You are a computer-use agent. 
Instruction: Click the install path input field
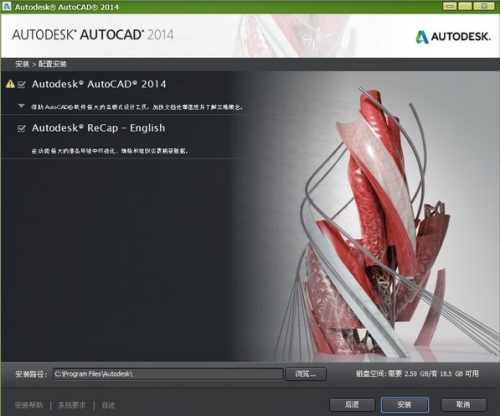(168, 374)
